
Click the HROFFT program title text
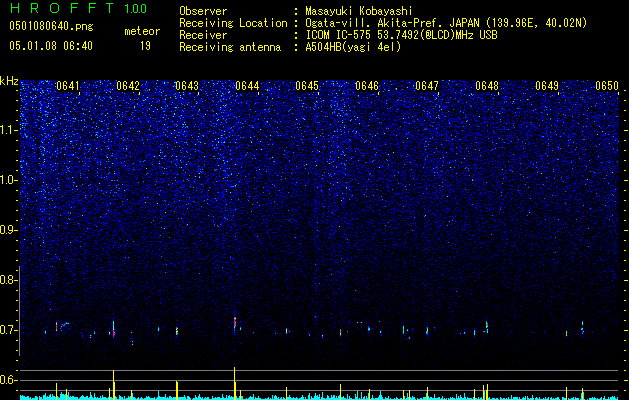(x=61, y=8)
